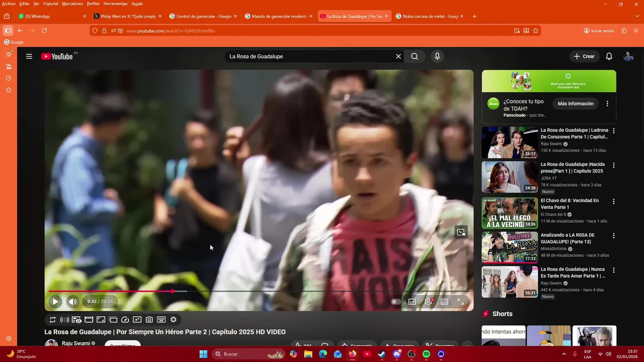The width and height of the screenshot is (644, 362).
Task: Click the Crear button
Action: tap(584, 56)
